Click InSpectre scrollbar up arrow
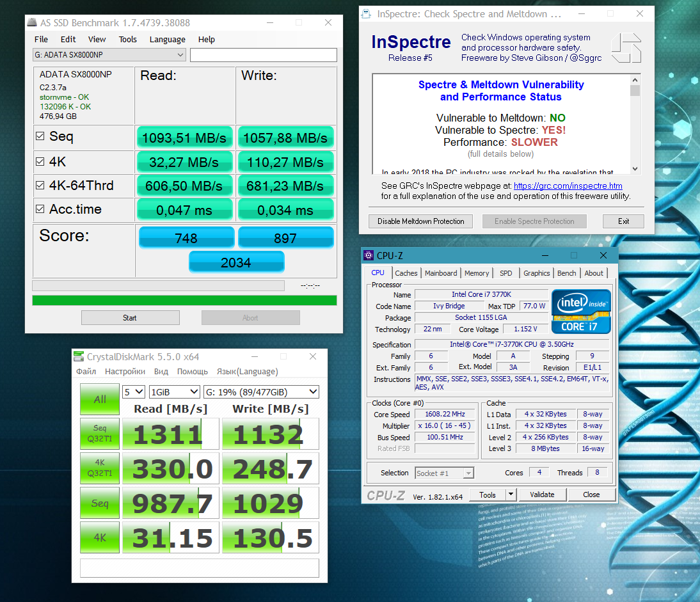 tap(635, 80)
